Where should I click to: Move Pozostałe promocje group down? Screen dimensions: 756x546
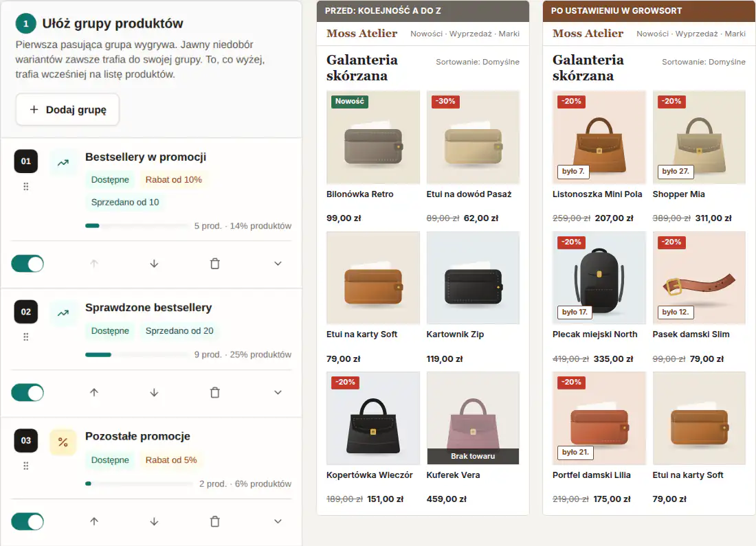click(x=154, y=521)
